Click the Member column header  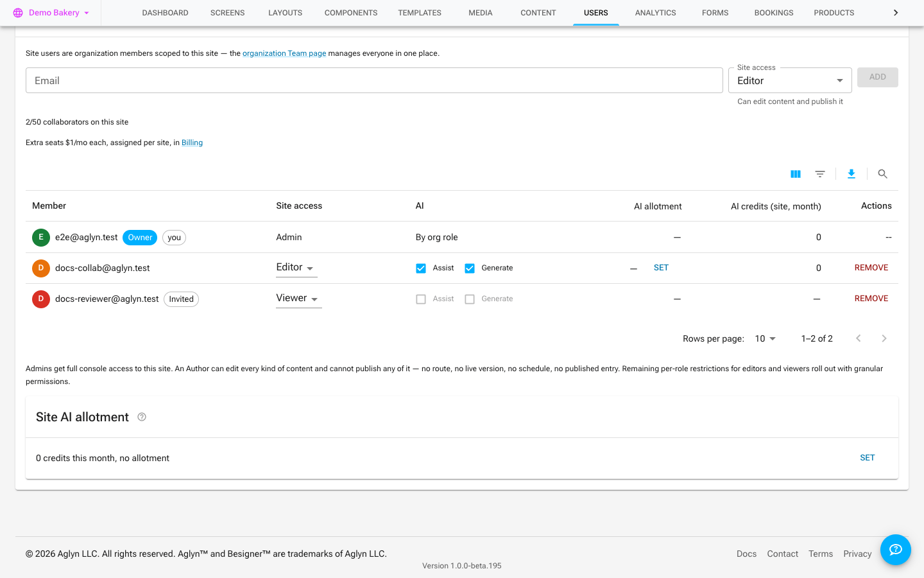point(49,206)
